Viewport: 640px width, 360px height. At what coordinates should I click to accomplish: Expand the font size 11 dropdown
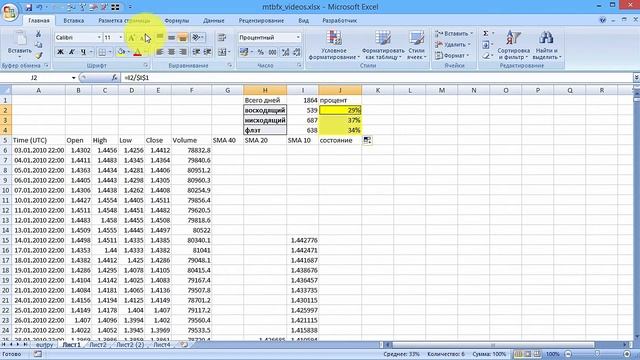tap(120, 38)
